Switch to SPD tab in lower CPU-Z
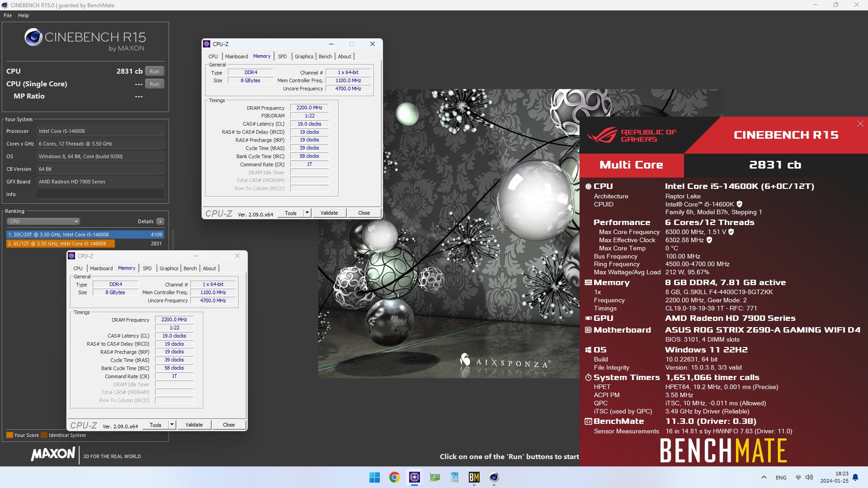 [x=147, y=268]
